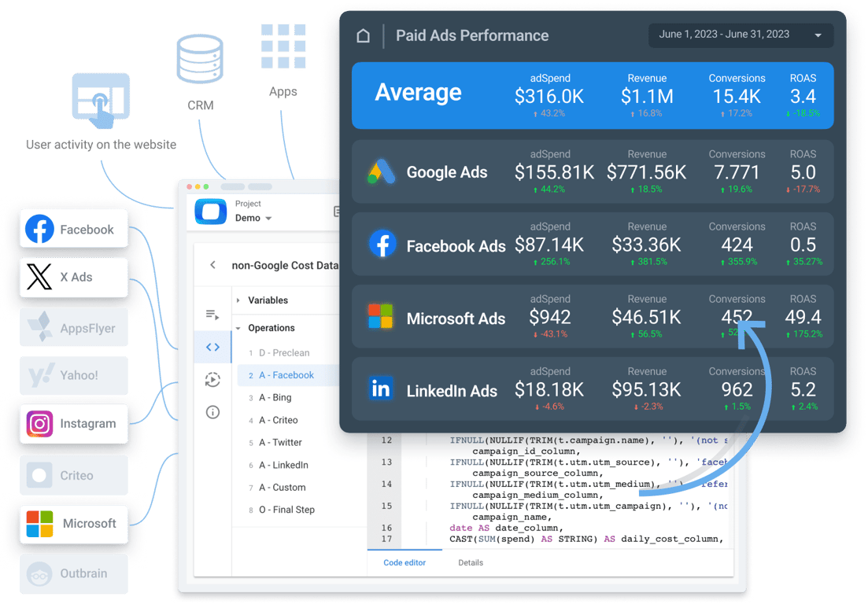Select the Paid Ads Performance title
The height and width of the screenshot is (604, 868).
[x=472, y=36]
